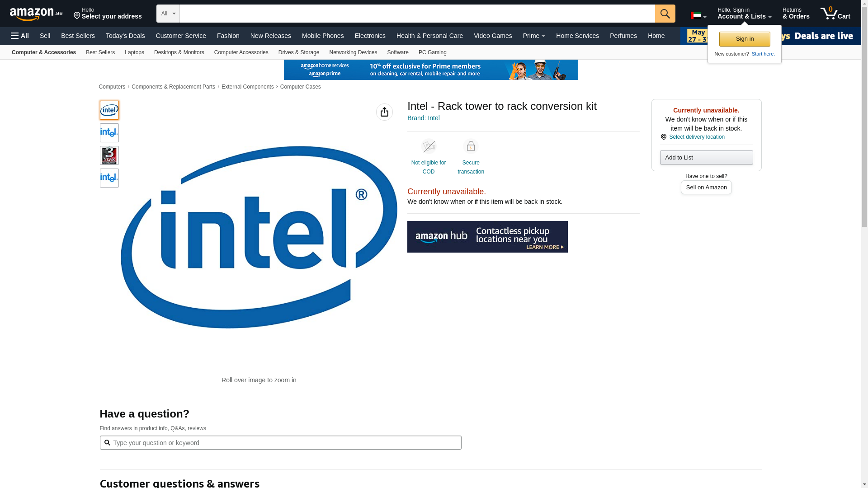Open Computer Cases breadcrumb link
Image resolution: width=868 pixels, height=488 pixels.
click(300, 87)
